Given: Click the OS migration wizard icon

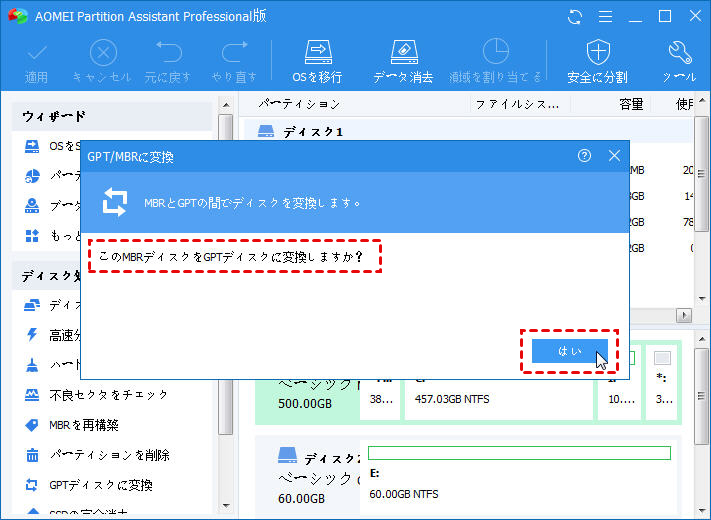Looking at the screenshot, I should click(32, 146).
